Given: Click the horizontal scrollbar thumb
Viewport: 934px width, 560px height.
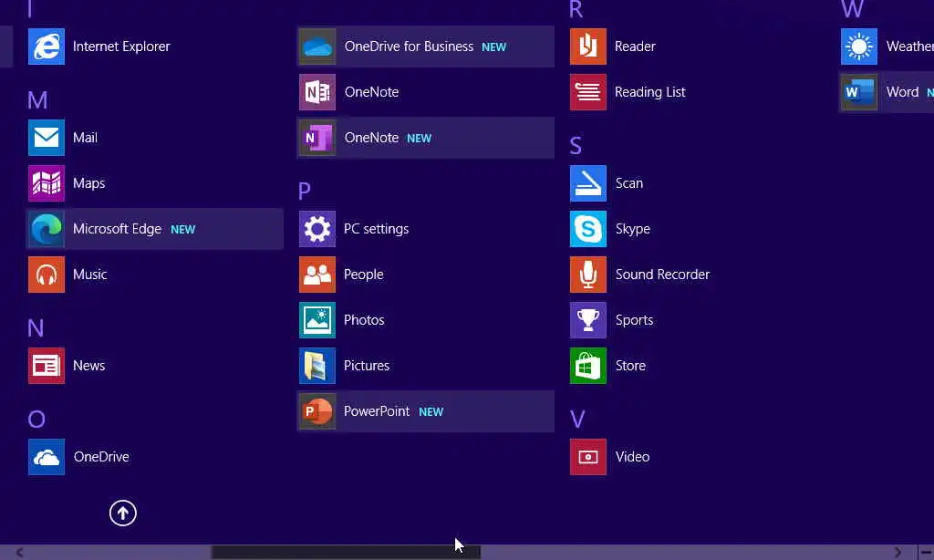Looking at the screenshot, I should point(346,553).
